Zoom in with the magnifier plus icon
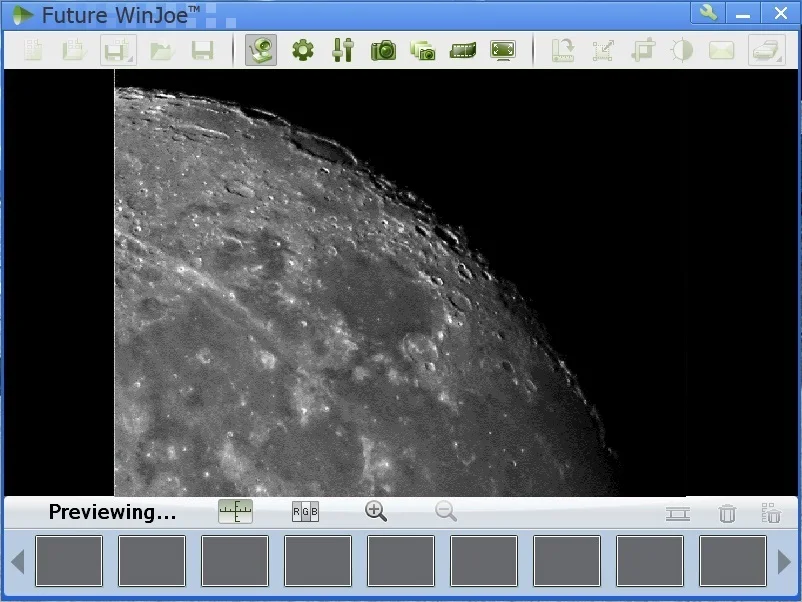Image resolution: width=802 pixels, height=602 pixels. tap(376, 512)
